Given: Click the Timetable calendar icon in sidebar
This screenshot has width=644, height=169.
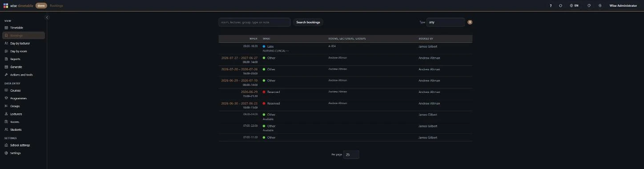Looking at the screenshot, I should (x=6, y=28).
